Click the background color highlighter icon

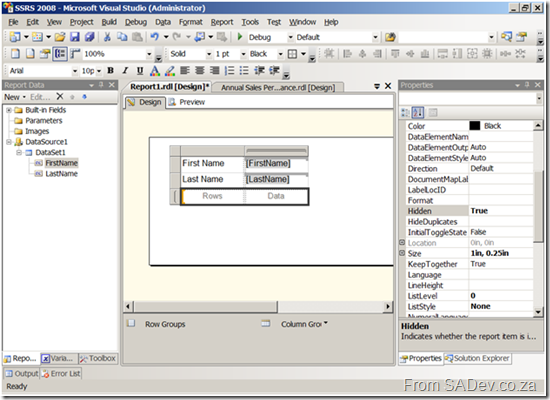(x=170, y=71)
